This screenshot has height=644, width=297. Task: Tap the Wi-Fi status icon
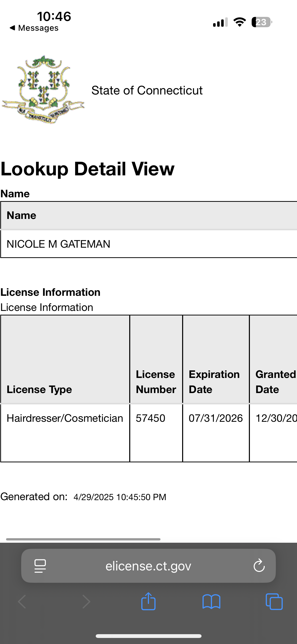point(240,22)
